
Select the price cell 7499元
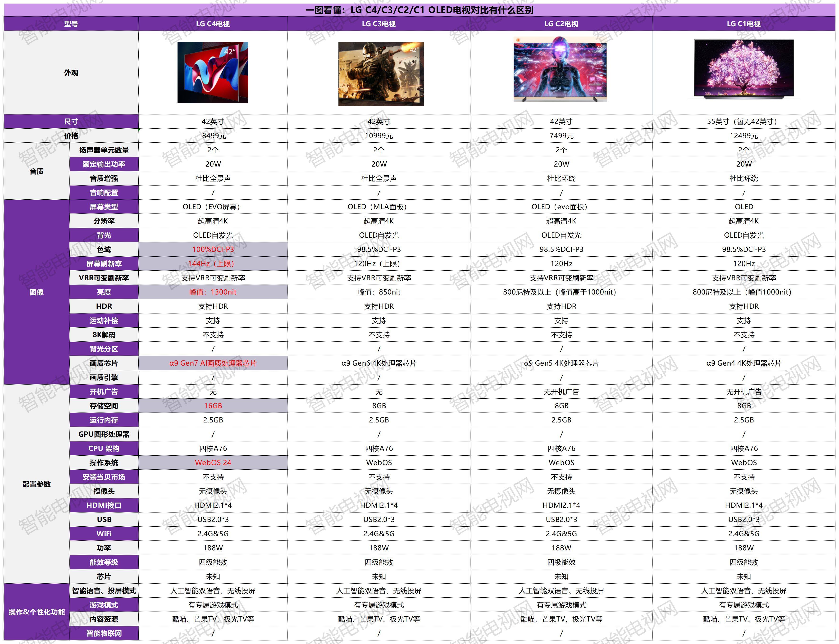[561, 136]
